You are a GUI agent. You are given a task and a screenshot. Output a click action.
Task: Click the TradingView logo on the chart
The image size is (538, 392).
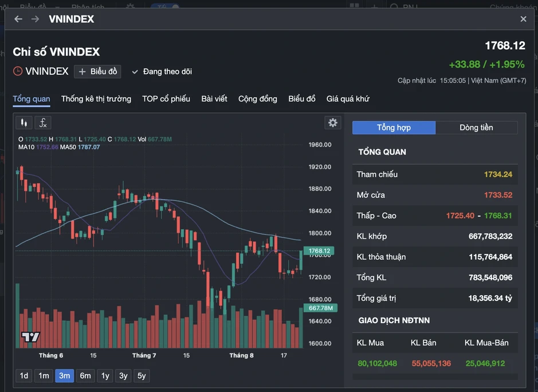(x=30, y=337)
